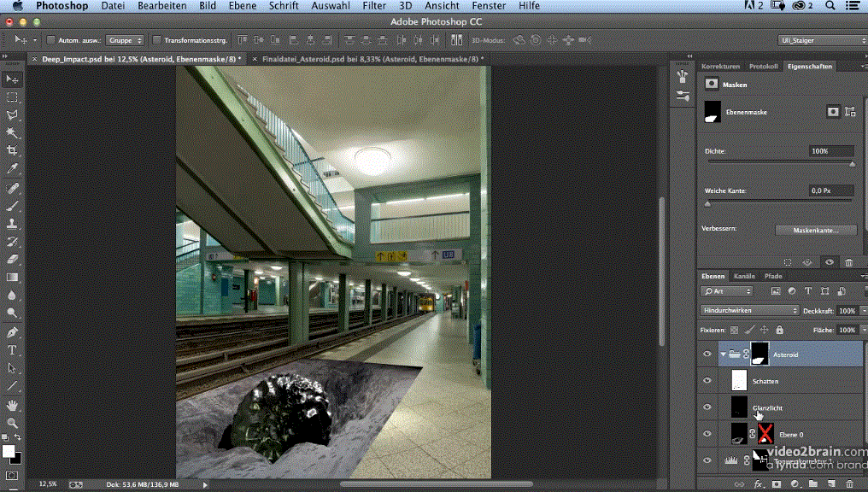Open the Art layer filter dropdown

coord(726,291)
